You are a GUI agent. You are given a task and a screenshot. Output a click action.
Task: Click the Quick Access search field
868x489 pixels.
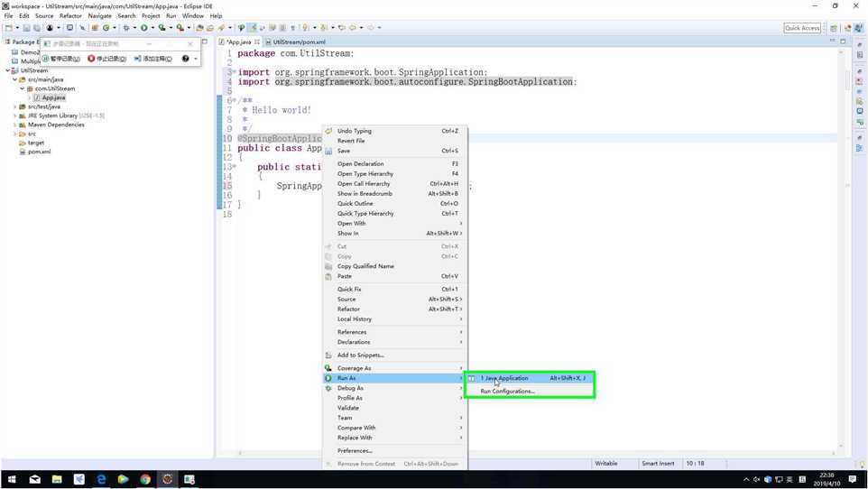click(802, 28)
